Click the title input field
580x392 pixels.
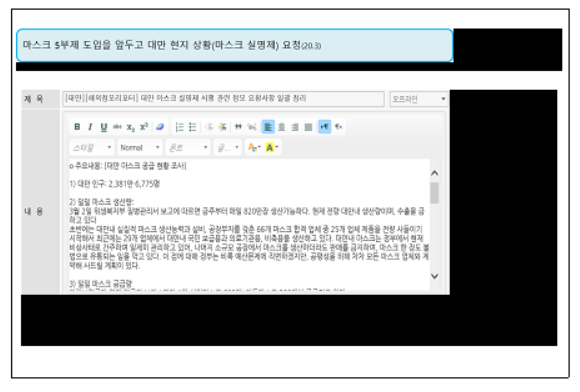coord(223,99)
